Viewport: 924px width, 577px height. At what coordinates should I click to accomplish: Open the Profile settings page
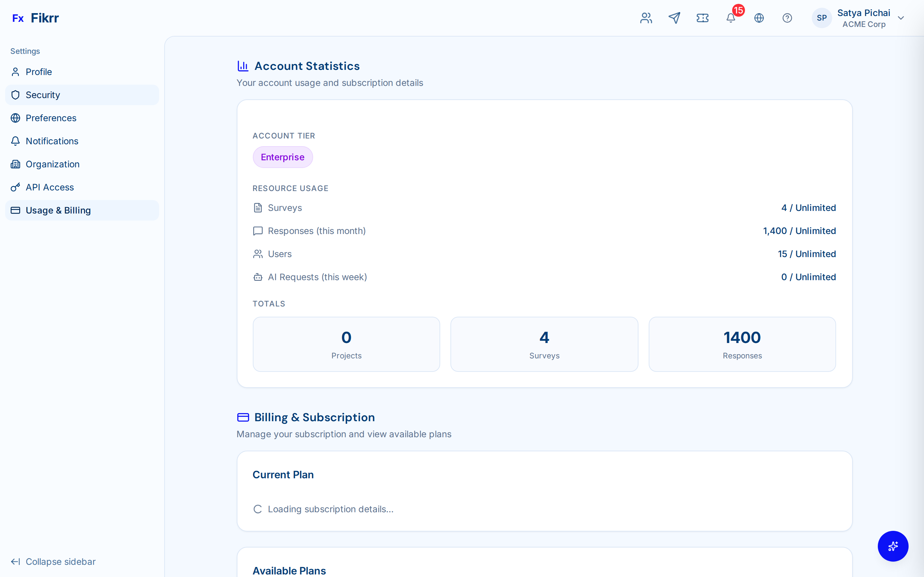coord(38,72)
